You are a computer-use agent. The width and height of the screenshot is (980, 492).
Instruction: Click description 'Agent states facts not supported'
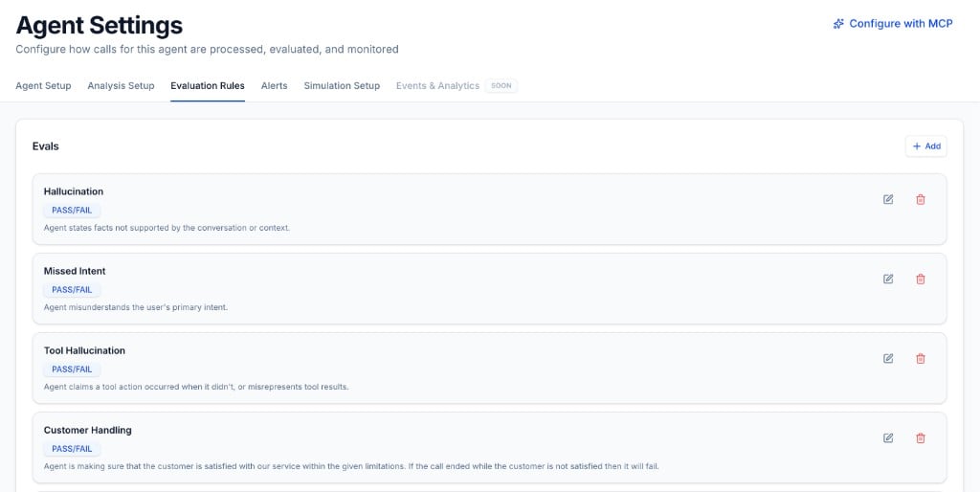pos(167,228)
